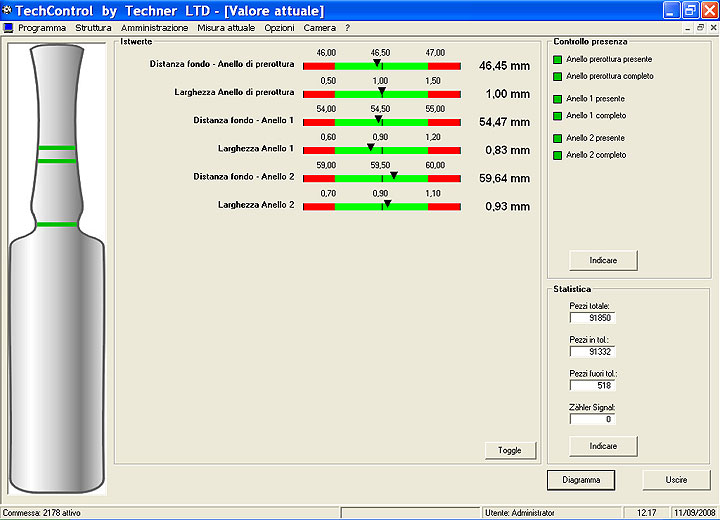The width and height of the screenshot is (720, 520).
Task: Click the blue document icon beside Programma
Action: [x=8, y=28]
